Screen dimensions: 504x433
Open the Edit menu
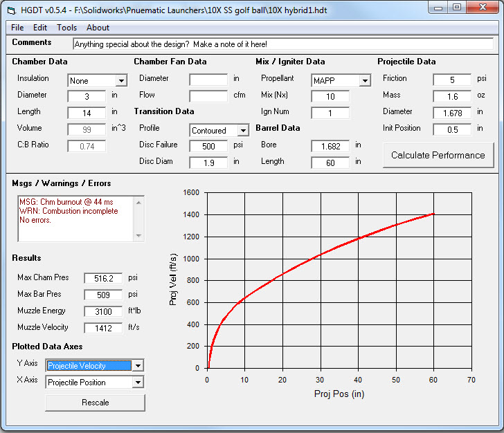pos(40,28)
